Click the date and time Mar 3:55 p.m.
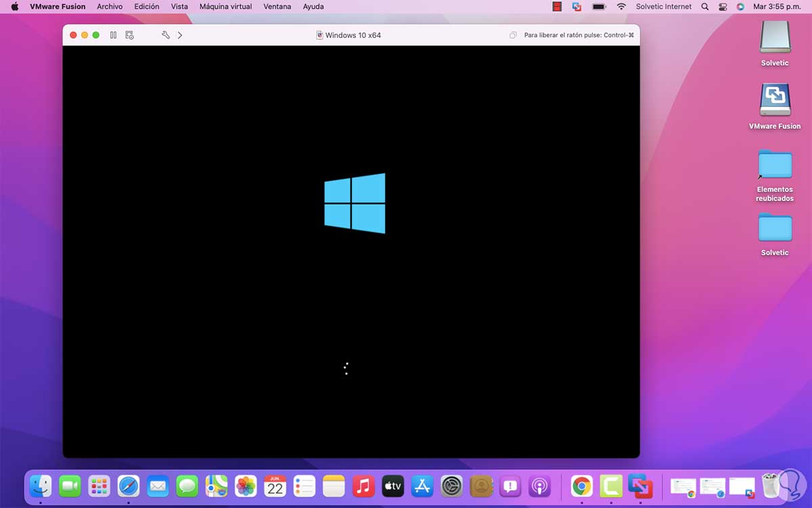This screenshot has width=812, height=508. click(777, 7)
